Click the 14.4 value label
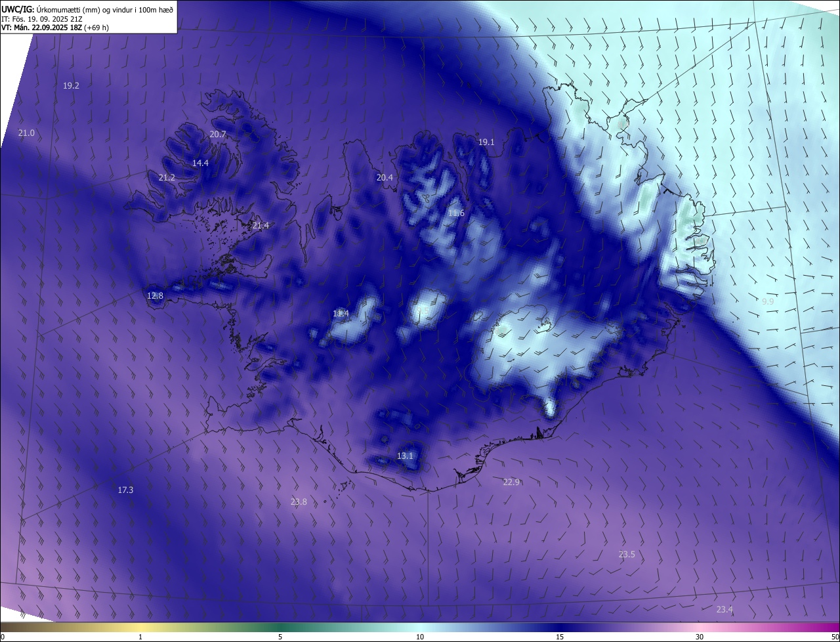This screenshot has height=642, width=840. (x=200, y=163)
